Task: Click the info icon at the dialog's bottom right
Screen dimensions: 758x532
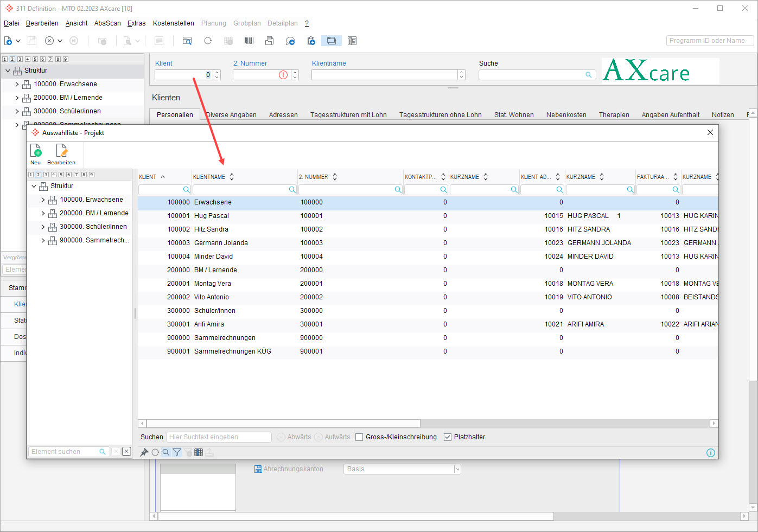Action: [x=711, y=453]
